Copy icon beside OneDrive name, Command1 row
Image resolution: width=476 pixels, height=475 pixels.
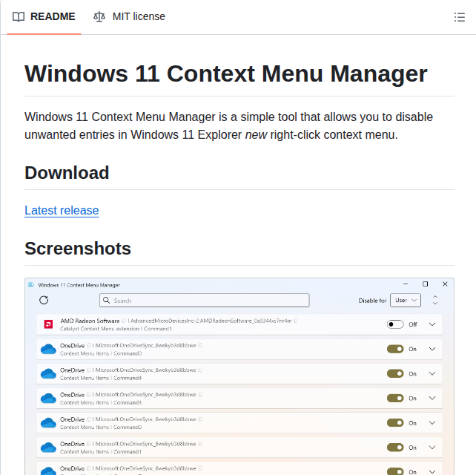(x=89, y=444)
